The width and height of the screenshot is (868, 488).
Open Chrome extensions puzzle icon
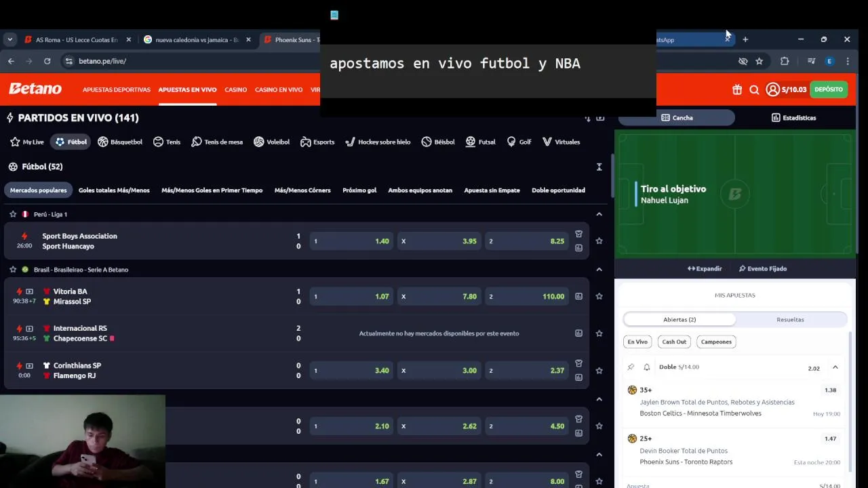(x=785, y=61)
